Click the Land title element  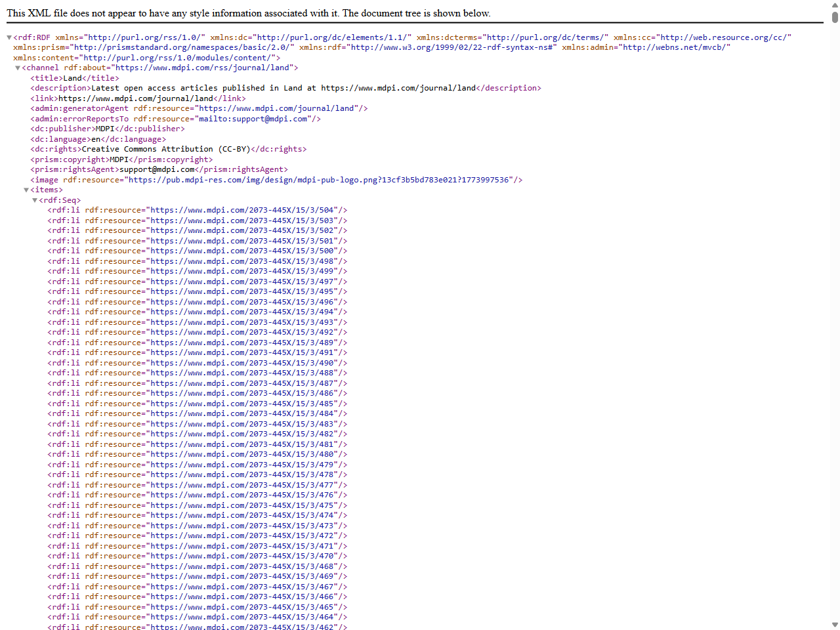(x=74, y=78)
